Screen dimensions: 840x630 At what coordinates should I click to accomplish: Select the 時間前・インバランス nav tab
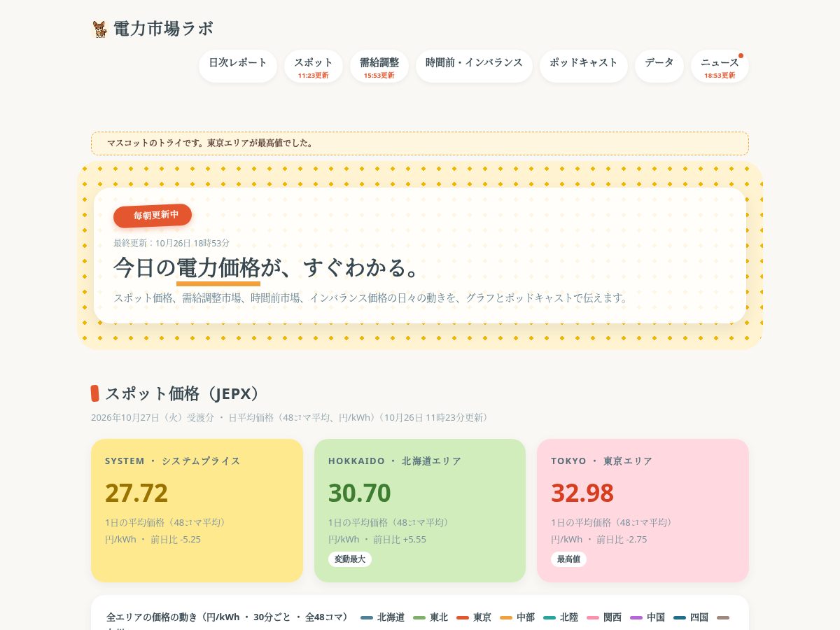(x=474, y=66)
